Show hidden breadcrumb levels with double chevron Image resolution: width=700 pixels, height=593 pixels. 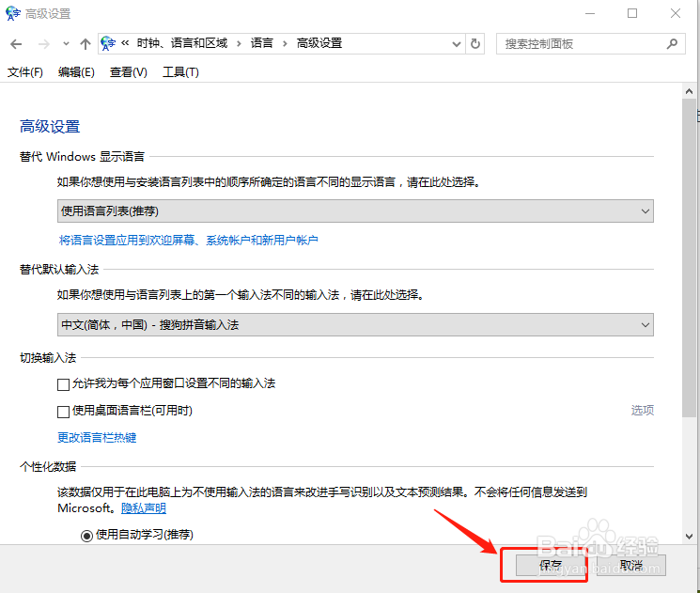(126, 43)
